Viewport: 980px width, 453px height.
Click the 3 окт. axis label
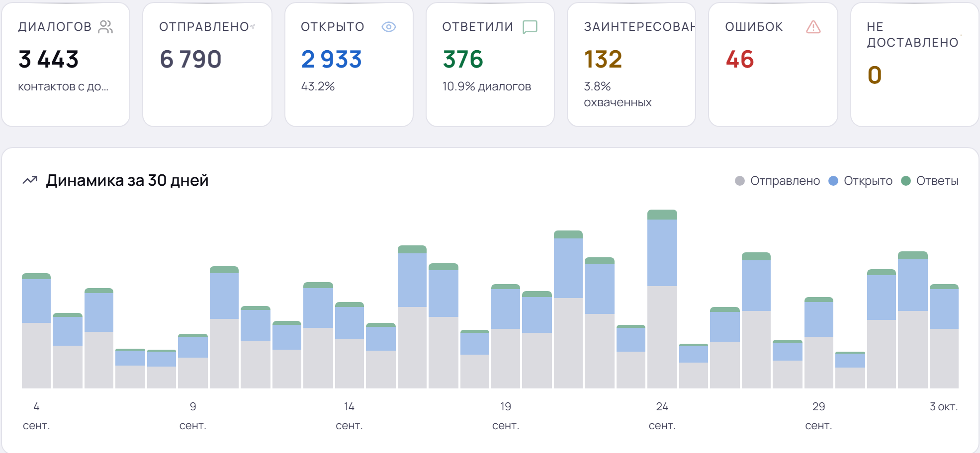(944, 407)
